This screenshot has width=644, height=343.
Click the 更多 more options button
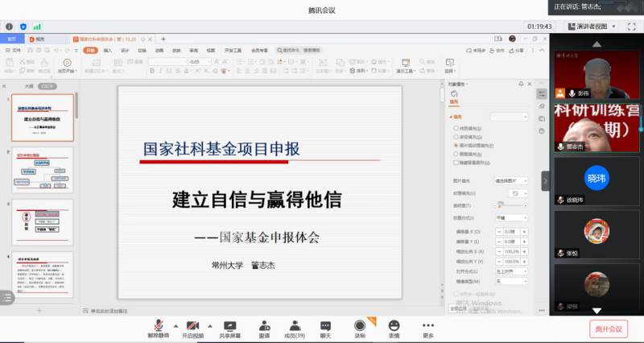[x=427, y=326]
